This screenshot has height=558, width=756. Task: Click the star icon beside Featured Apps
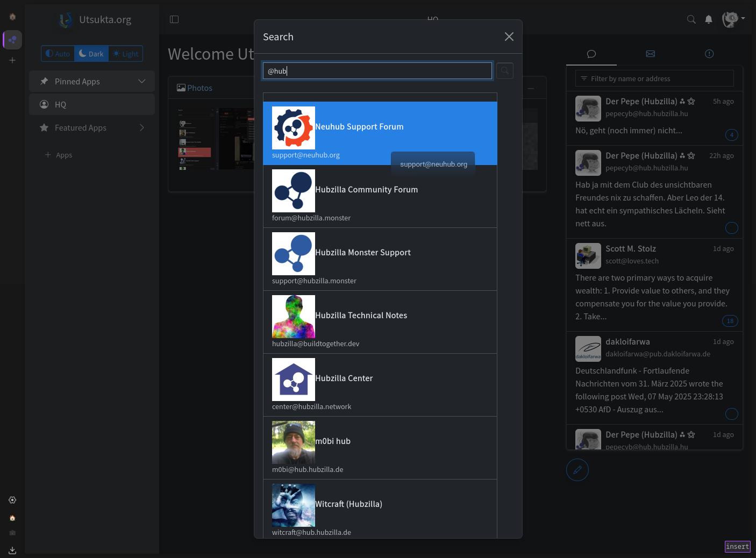[44, 127]
